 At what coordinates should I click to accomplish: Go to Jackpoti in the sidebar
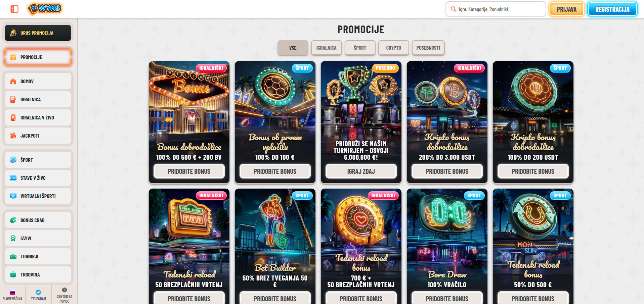tap(38, 136)
